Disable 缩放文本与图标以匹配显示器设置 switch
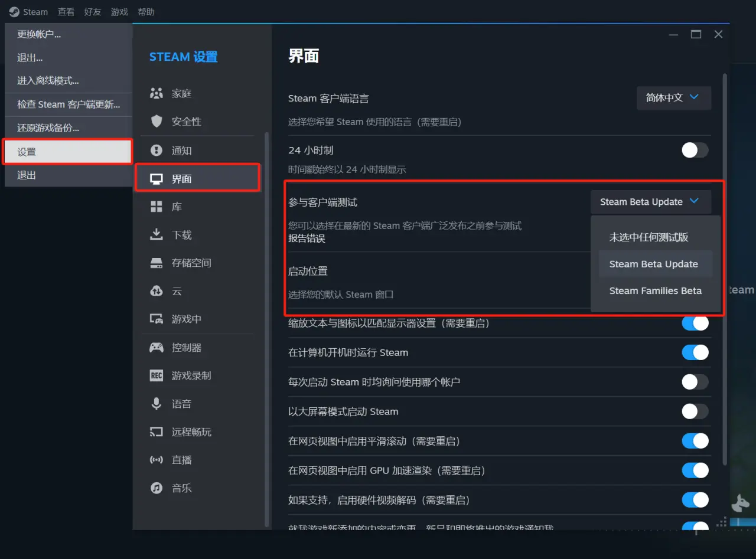 click(x=695, y=323)
